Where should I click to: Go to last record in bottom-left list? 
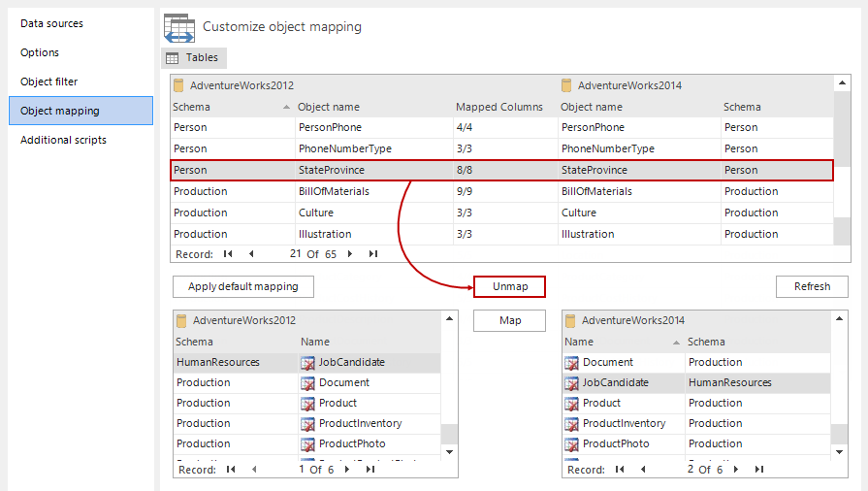tap(370, 470)
